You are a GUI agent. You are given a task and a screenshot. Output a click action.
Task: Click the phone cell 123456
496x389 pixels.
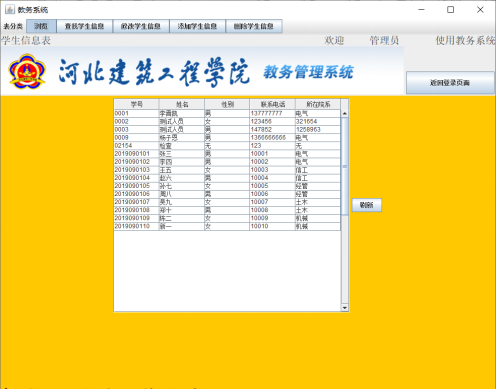pos(272,121)
